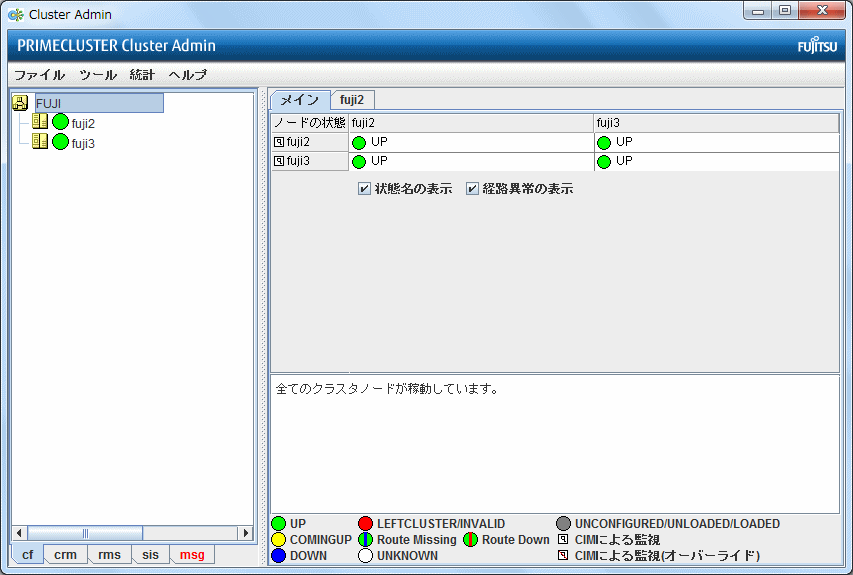Screen dimensions: 853x575
Task: Click message 全てのクラスタノードが稼動しています。
Action: coord(387,389)
